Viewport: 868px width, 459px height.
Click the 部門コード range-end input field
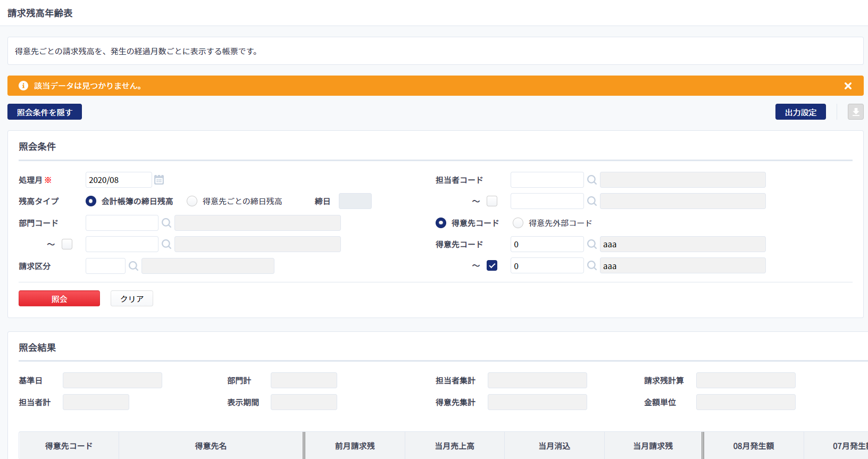[122, 244]
